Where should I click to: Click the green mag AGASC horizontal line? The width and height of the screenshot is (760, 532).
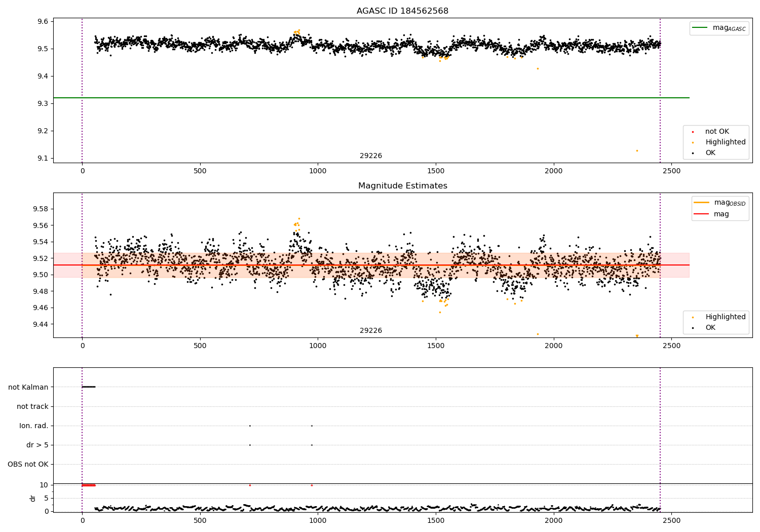[371, 98]
